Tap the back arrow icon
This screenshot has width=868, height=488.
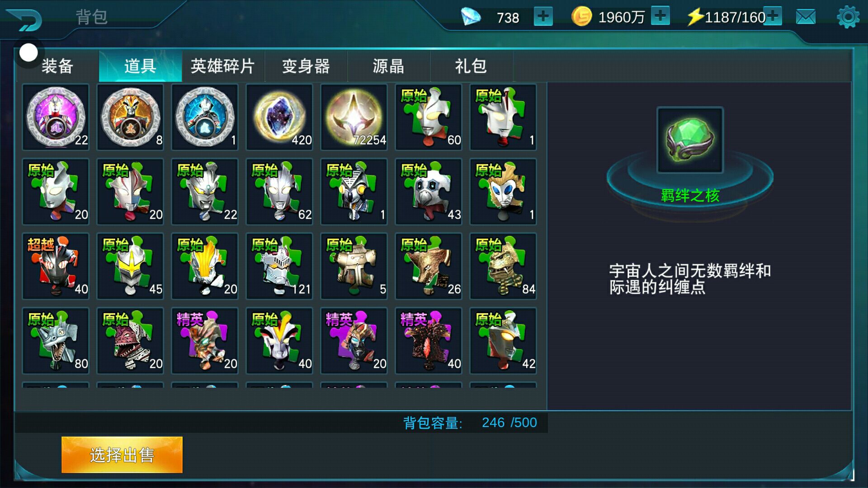(x=25, y=19)
